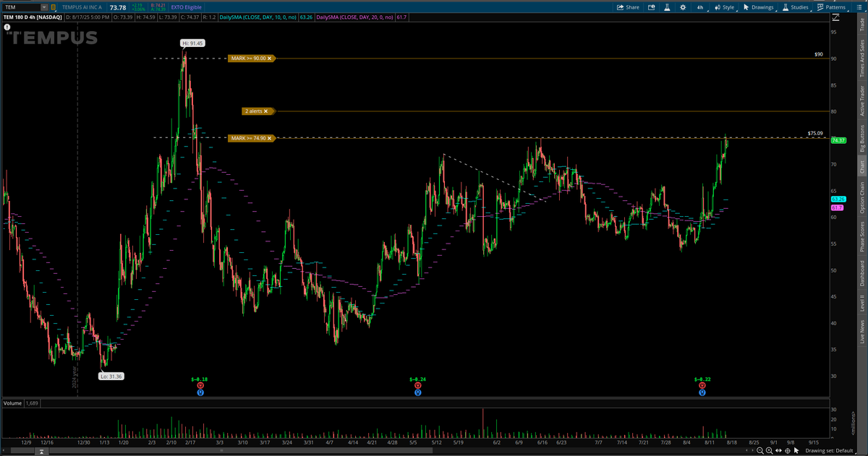The width and height of the screenshot is (868, 456).
Task: Click the blue conference call icon near 5/5
Action: [x=418, y=392]
